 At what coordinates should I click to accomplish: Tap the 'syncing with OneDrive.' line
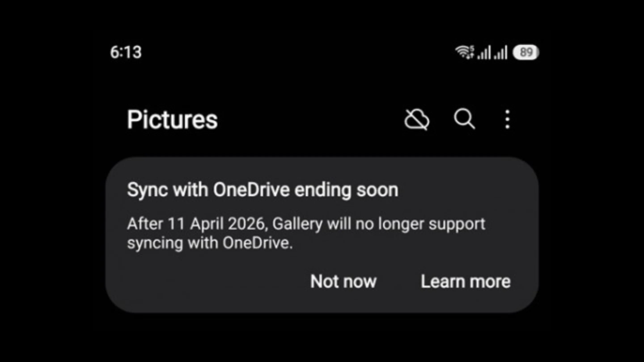coord(210,243)
